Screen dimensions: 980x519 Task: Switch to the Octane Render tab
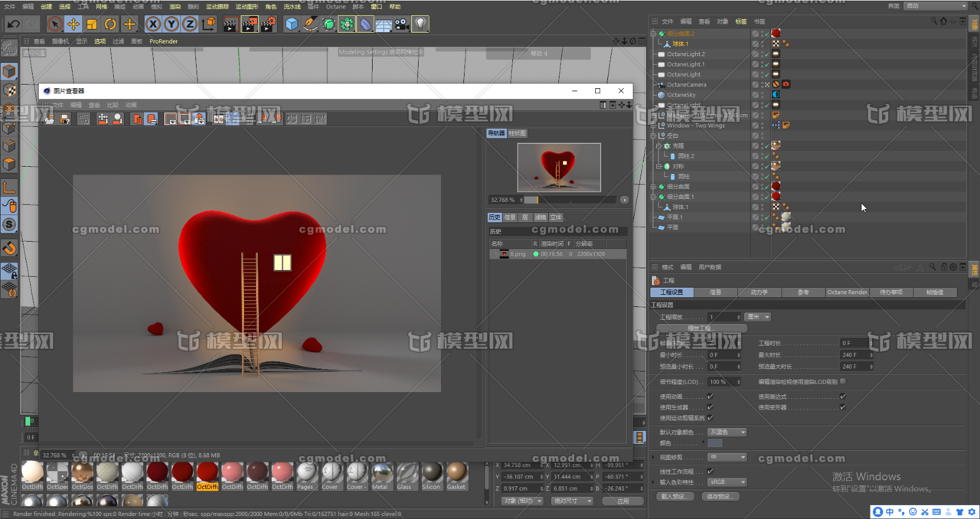coord(847,292)
